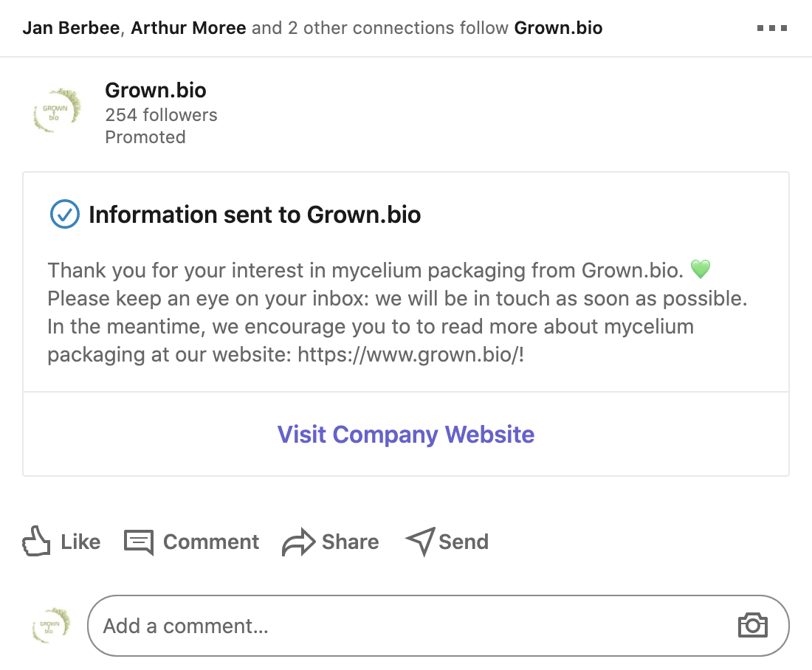The image size is (812, 670).
Task: Click the blue checkmark confirmation icon
Action: point(65,214)
